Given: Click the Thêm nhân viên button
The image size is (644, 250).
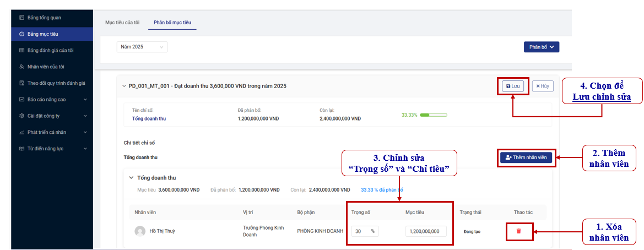Looking at the screenshot, I should [526, 157].
